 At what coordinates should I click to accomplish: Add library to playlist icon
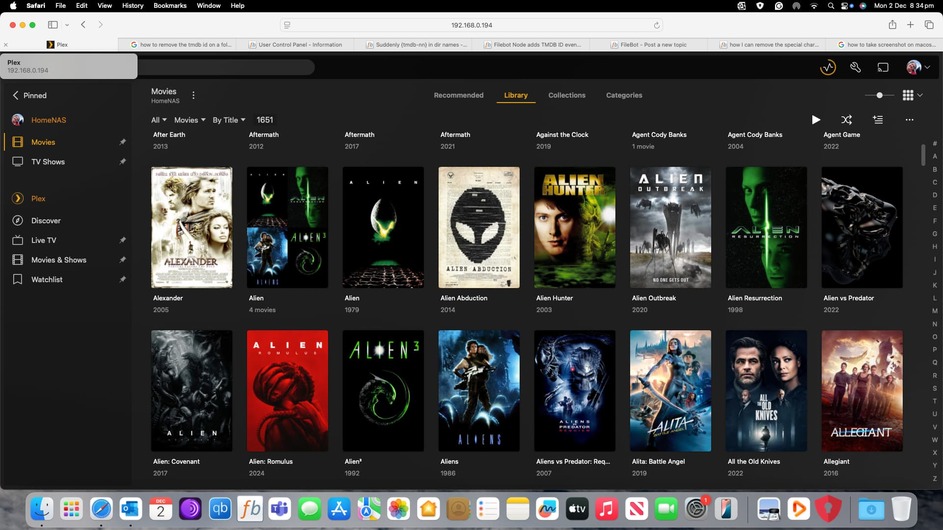(x=878, y=120)
